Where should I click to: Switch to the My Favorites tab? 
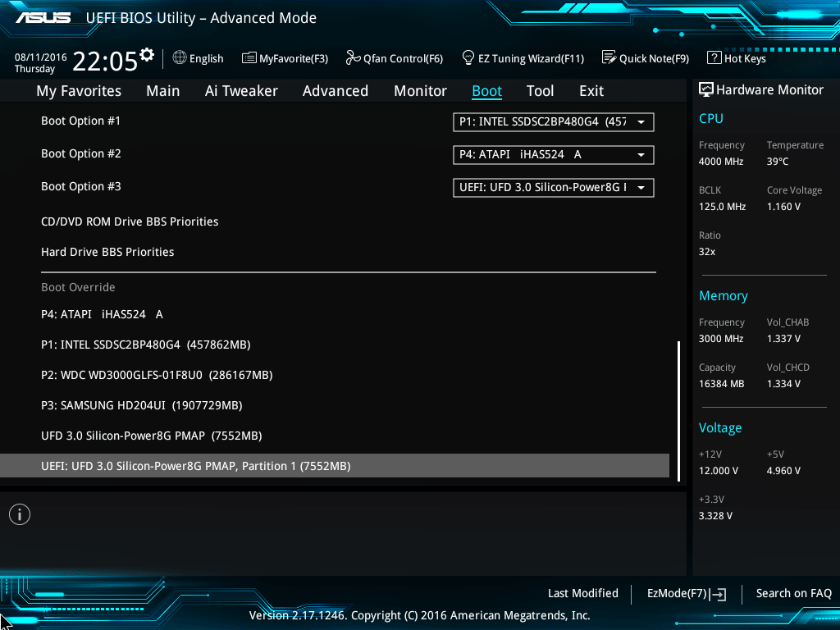(79, 91)
